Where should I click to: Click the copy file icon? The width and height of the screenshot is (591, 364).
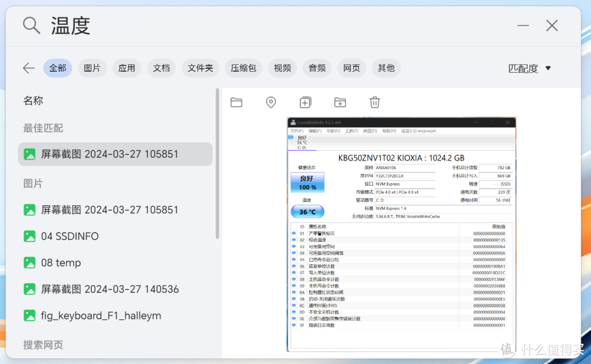(305, 102)
